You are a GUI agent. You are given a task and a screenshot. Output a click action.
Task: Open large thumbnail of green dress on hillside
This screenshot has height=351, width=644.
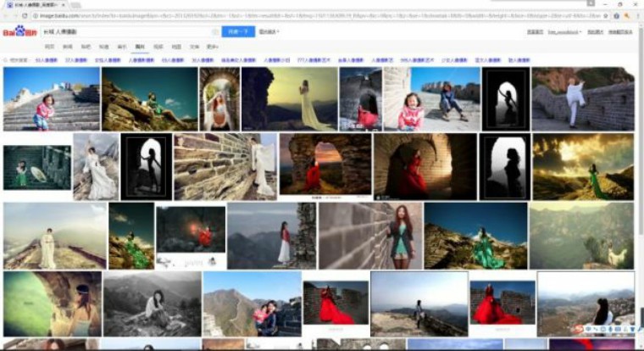(x=475, y=236)
